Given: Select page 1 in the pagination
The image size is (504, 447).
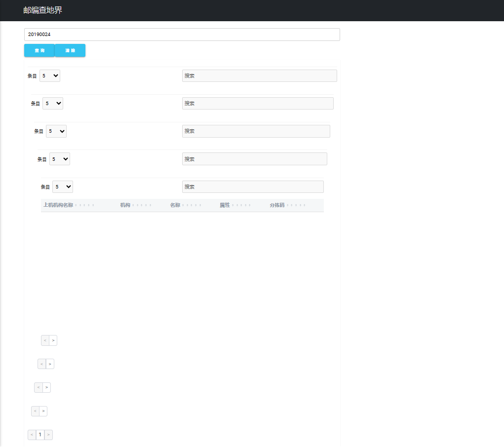Looking at the screenshot, I should pos(40,435).
